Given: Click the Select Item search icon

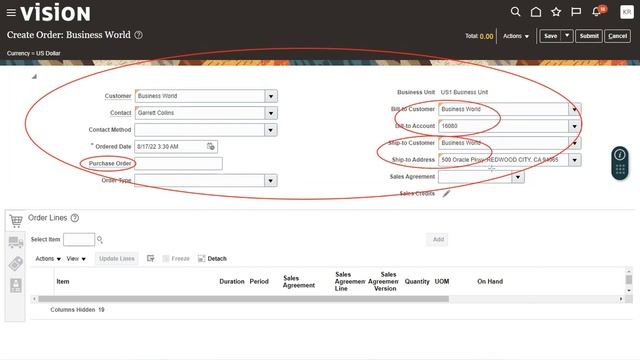Looking at the screenshot, I should (100, 240).
